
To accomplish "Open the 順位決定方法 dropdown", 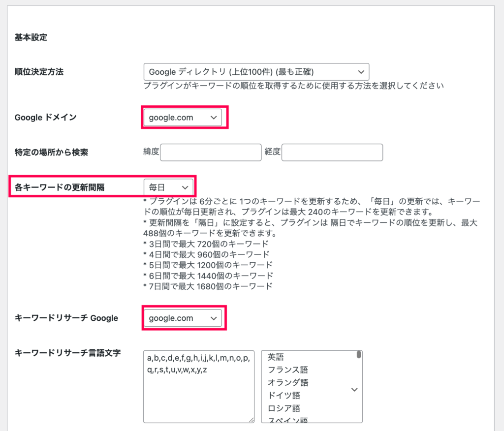I will click(x=256, y=72).
